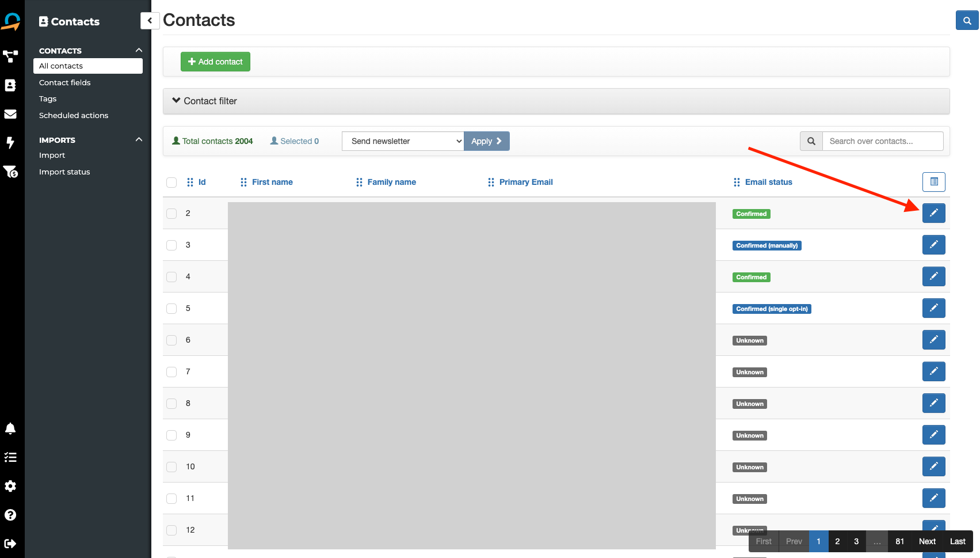Viewport: 980px width, 558px height.
Task: Open the column settings table icon
Action: point(933,182)
